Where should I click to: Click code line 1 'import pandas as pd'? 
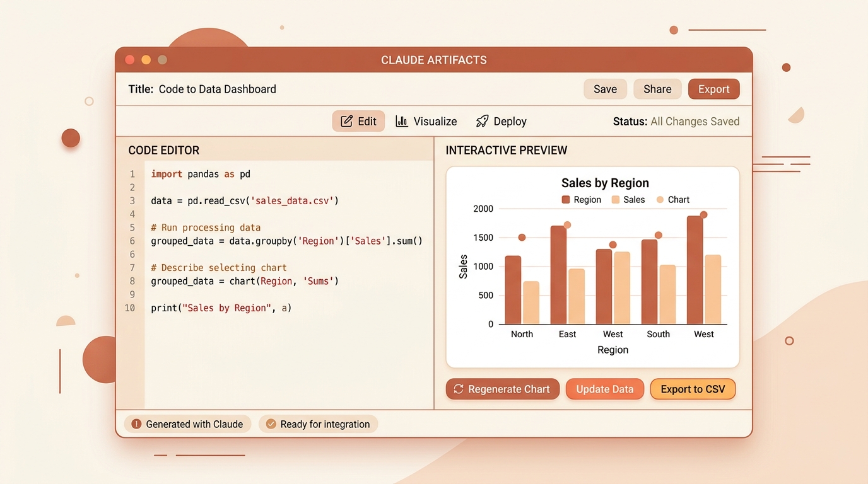(201, 174)
